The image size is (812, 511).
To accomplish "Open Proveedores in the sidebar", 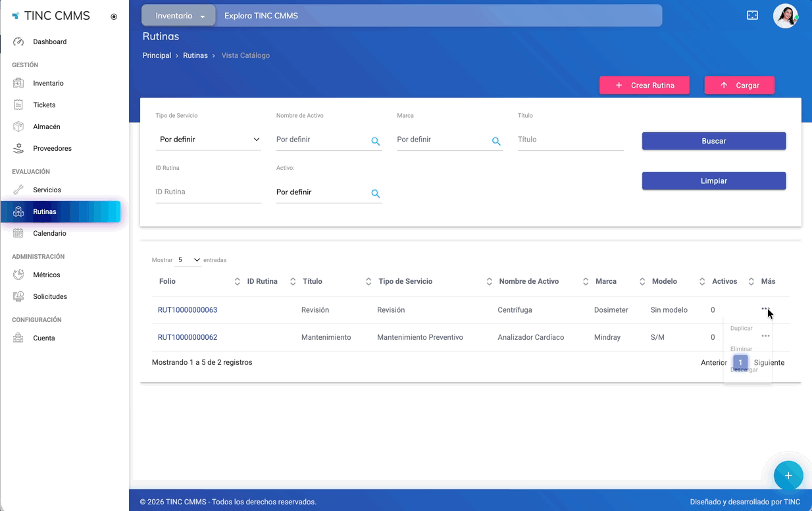I will 52,148.
